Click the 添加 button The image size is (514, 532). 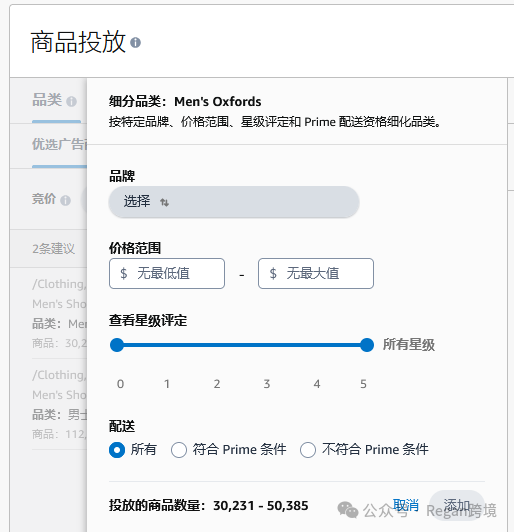click(456, 506)
